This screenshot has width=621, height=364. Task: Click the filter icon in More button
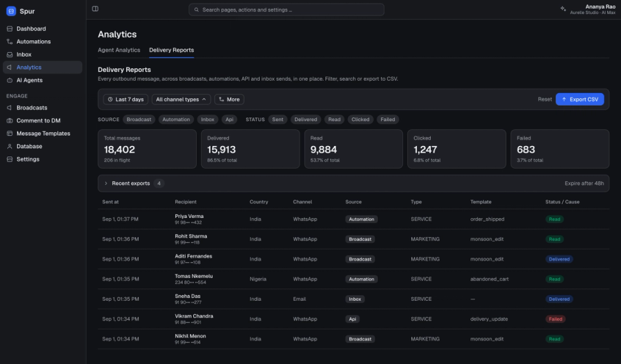pyautogui.click(x=222, y=99)
